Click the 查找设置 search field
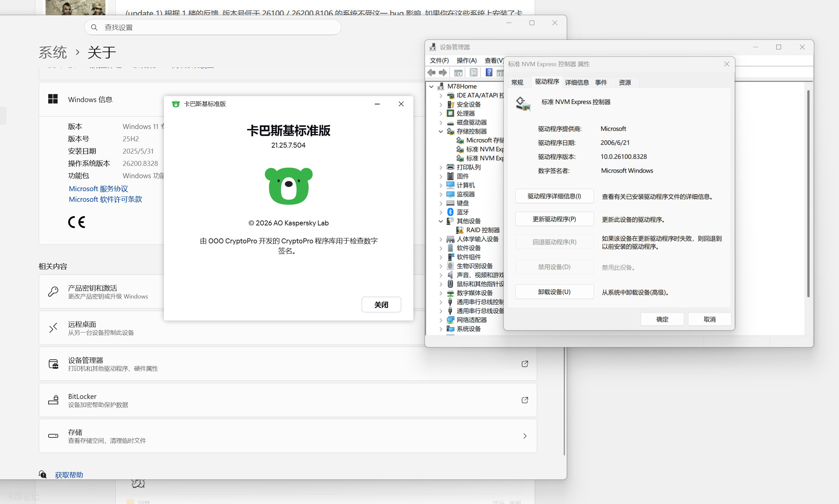Viewport: 839px width, 504px height. (x=212, y=27)
